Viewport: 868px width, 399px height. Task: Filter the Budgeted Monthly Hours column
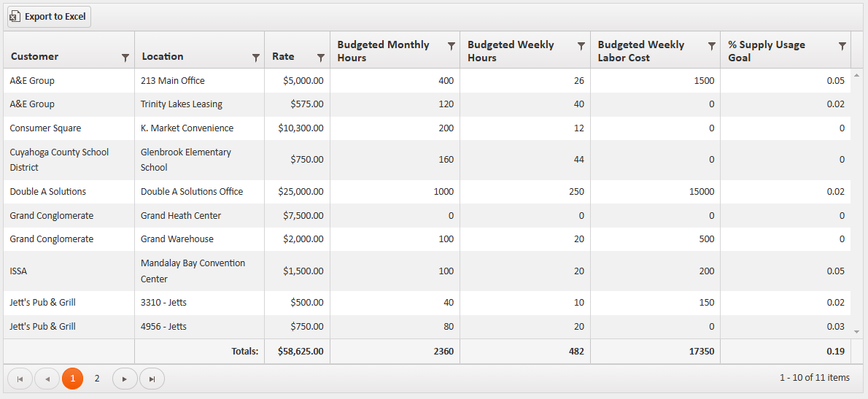coord(451,46)
